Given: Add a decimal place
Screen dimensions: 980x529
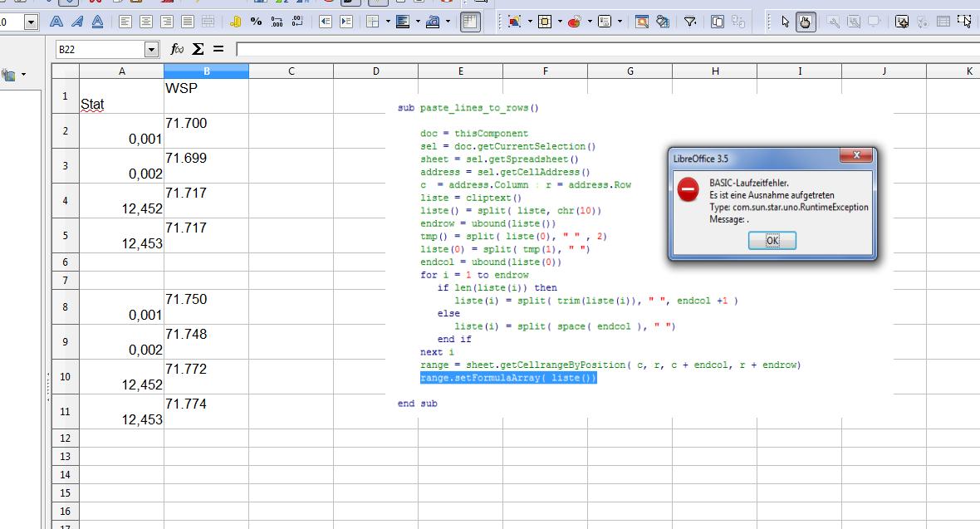Looking at the screenshot, I should 277,22.
